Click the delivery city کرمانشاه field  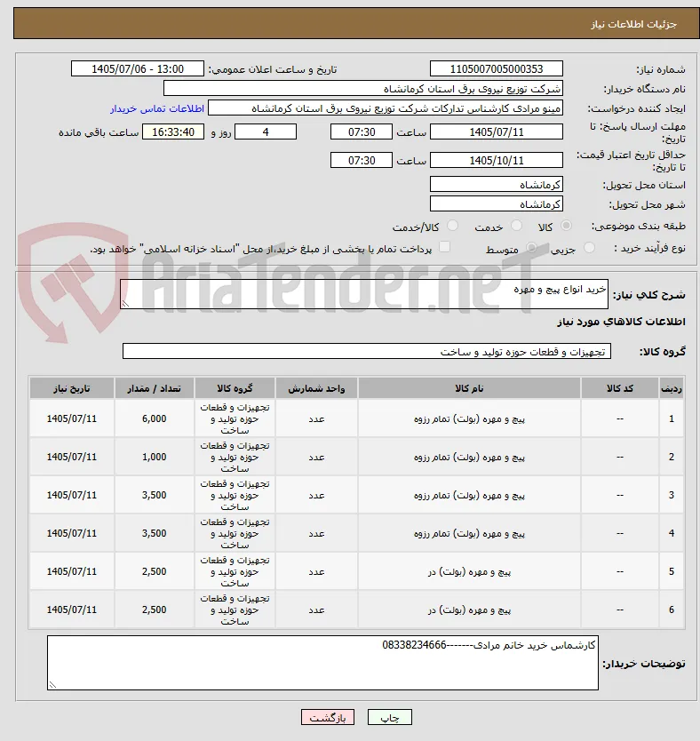(x=497, y=203)
